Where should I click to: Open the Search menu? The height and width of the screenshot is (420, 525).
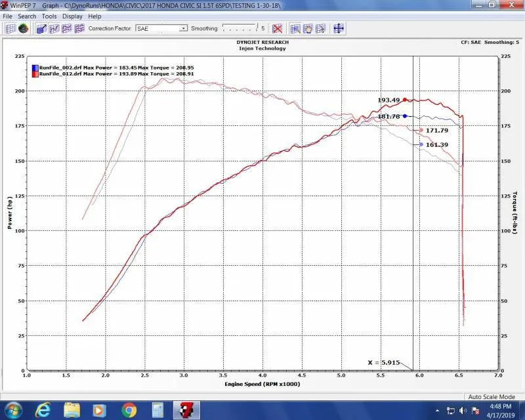tap(27, 16)
